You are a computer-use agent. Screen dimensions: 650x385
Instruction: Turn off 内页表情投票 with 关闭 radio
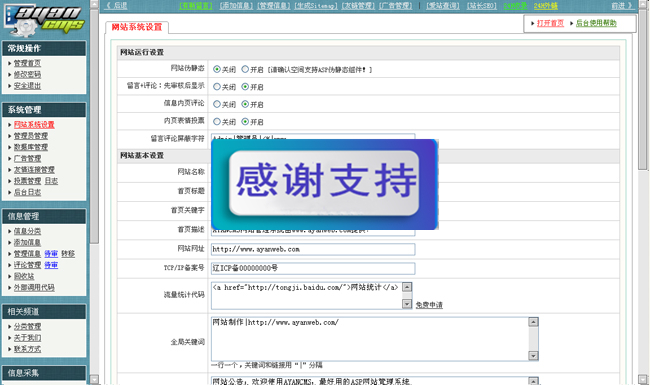pos(217,121)
